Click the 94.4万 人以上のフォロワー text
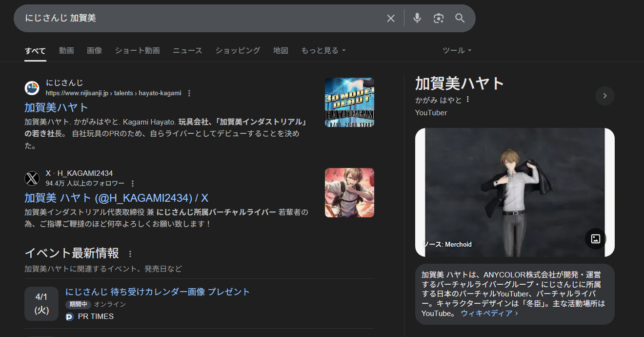Viewport: 644px width, 337px height. click(x=85, y=184)
